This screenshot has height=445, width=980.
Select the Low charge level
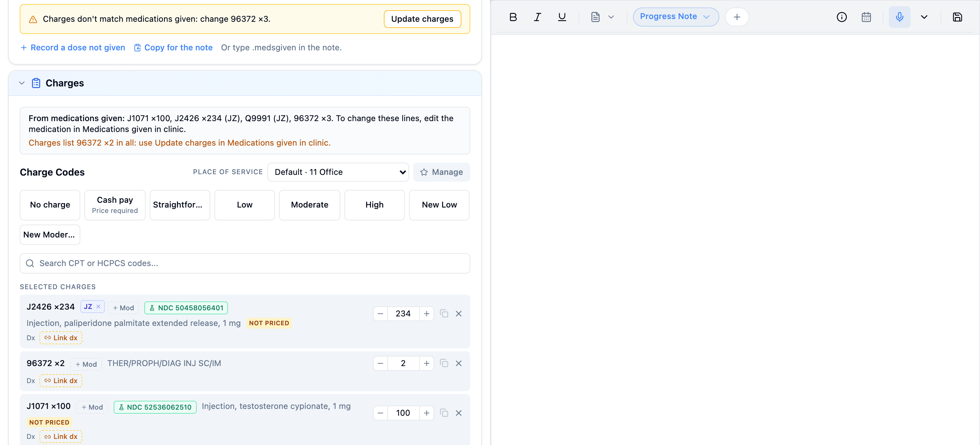[x=244, y=204]
